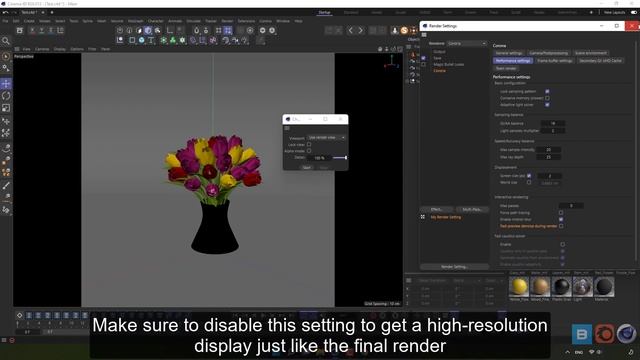Select the Move tool in left toolbar

(x=6, y=84)
